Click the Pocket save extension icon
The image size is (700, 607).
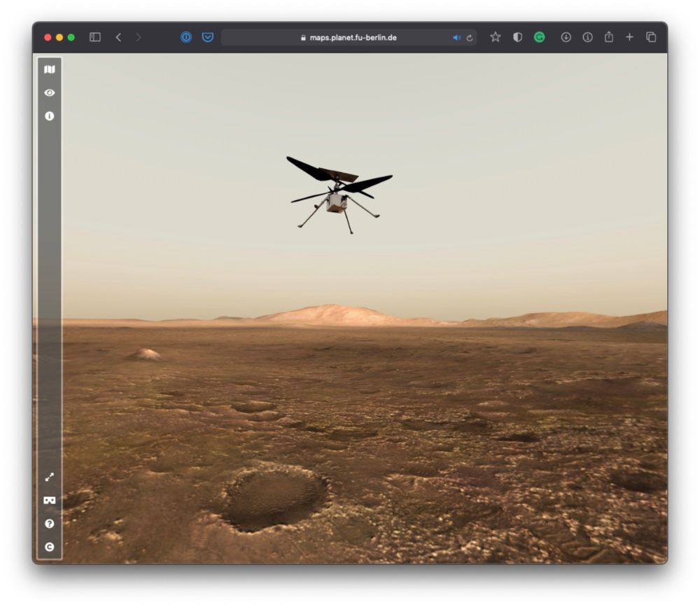(x=208, y=37)
